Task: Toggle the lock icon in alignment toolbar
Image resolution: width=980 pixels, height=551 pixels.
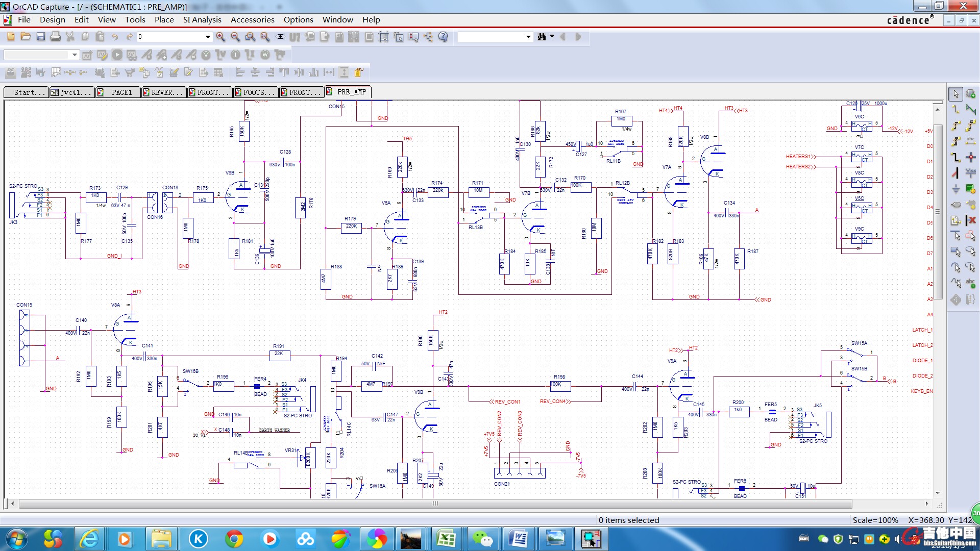Action: coord(359,72)
